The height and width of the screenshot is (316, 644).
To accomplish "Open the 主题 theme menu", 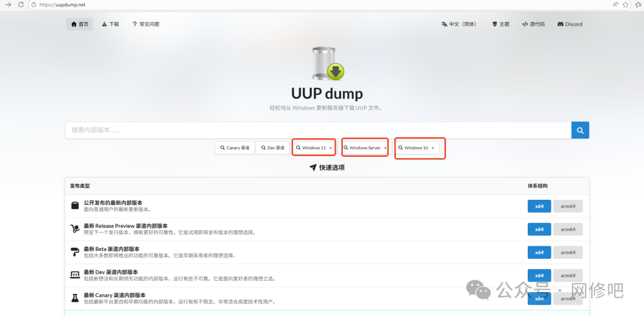I will tap(501, 24).
